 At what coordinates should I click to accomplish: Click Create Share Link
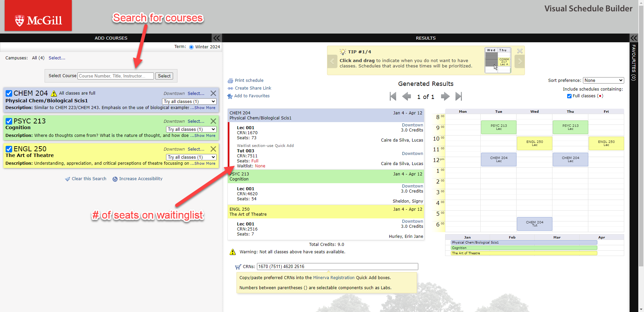coord(253,88)
